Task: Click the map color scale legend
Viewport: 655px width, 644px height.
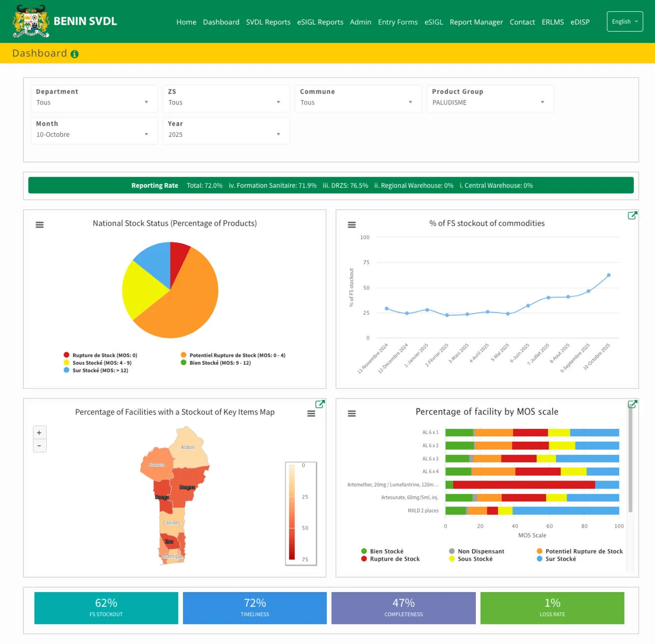Action: (301, 513)
